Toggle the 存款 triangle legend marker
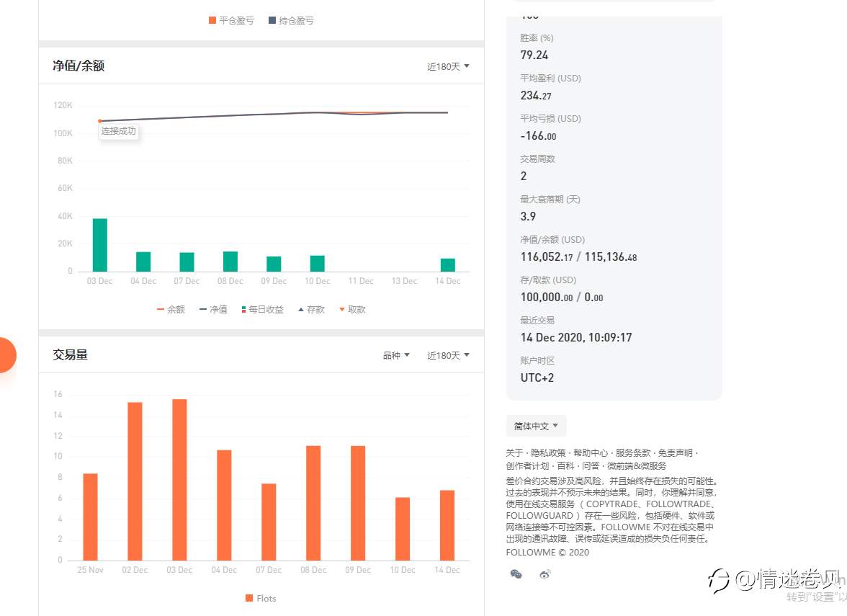This screenshot has height=616, width=847. click(312, 310)
